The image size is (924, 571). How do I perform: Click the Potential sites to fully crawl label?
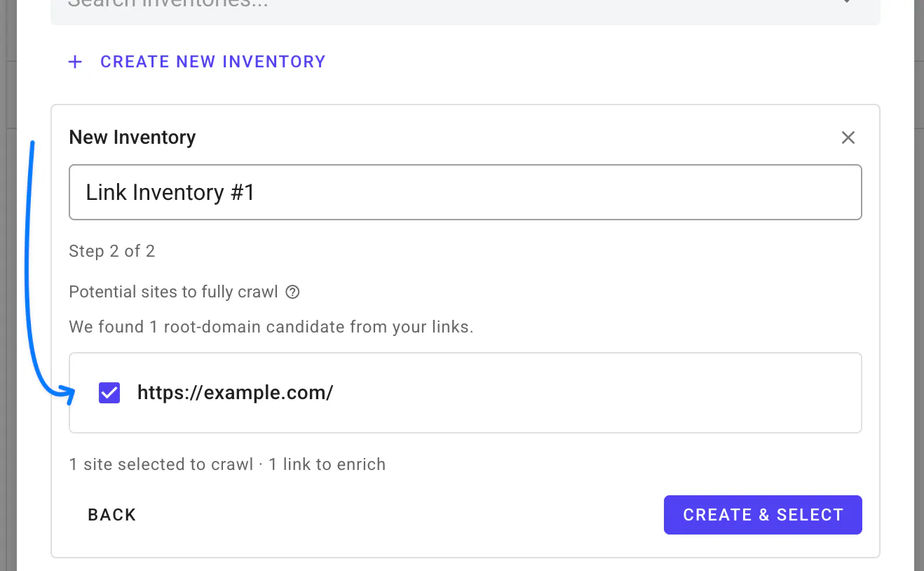click(174, 292)
